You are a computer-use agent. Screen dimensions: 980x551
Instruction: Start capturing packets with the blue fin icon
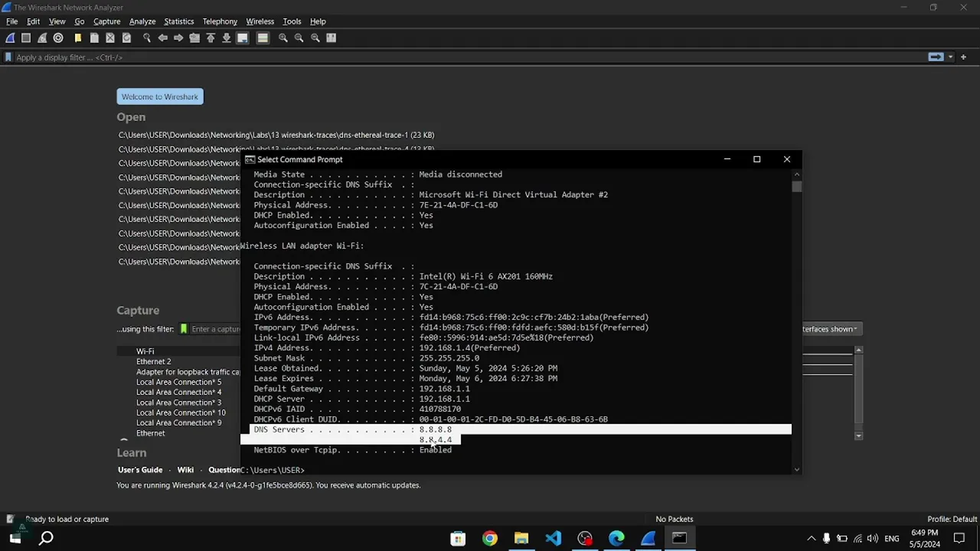[x=10, y=37]
